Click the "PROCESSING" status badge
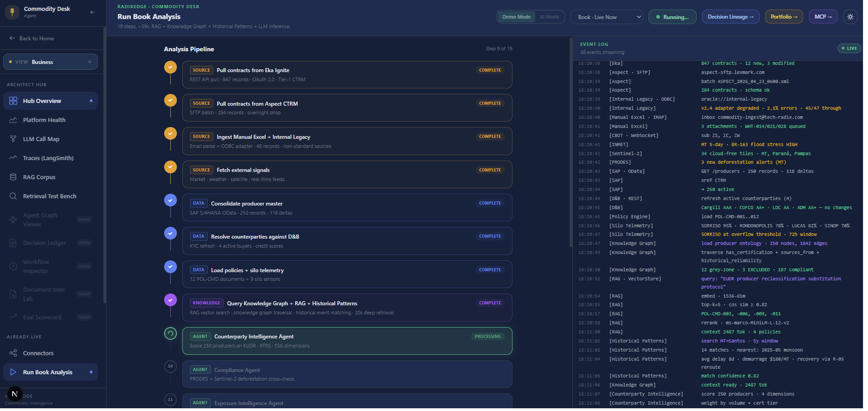The height and width of the screenshot is (411, 868). tap(488, 337)
